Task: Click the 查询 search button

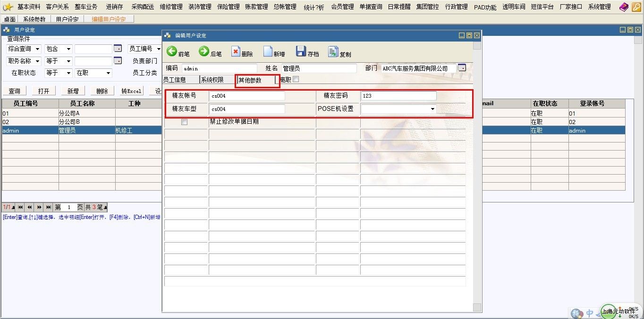Action: [x=14, y=91]
